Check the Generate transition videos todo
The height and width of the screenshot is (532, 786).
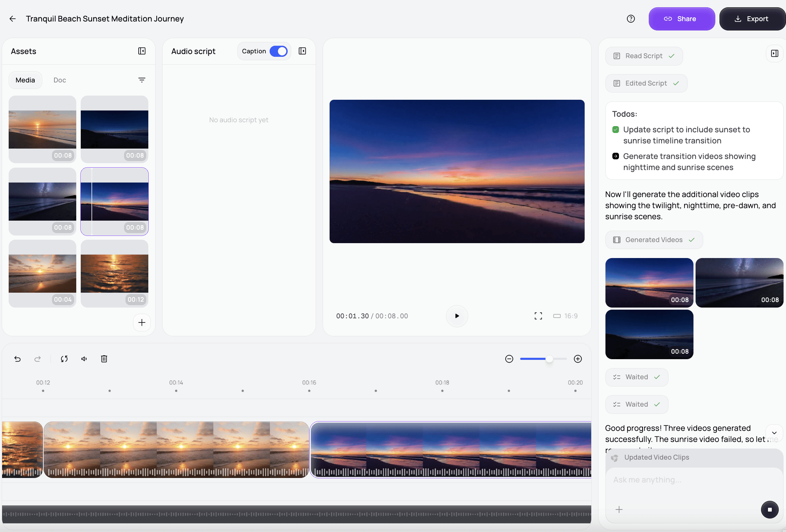(x=615, y=156)
